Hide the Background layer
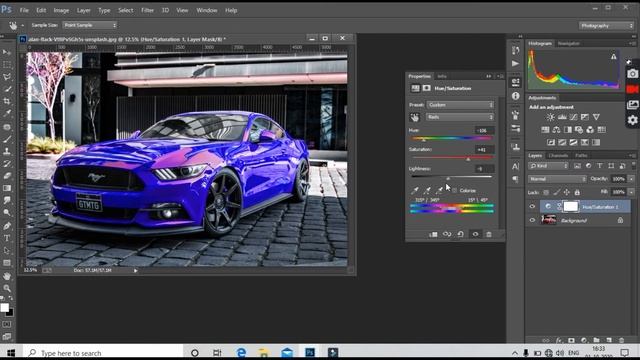Image resolution: width=640 pixels, height=360 pixels. tap(532, 220)
